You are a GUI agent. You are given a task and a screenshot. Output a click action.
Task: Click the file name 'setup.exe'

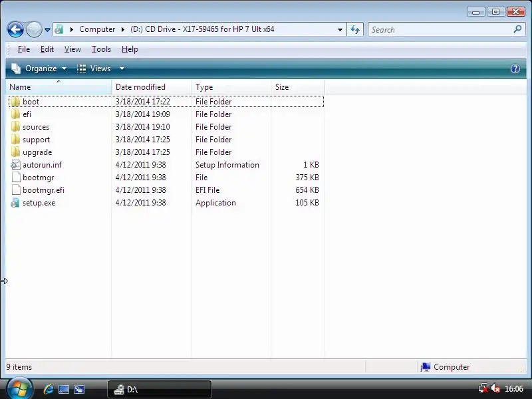pyautogui.click(x=39, y=203)
